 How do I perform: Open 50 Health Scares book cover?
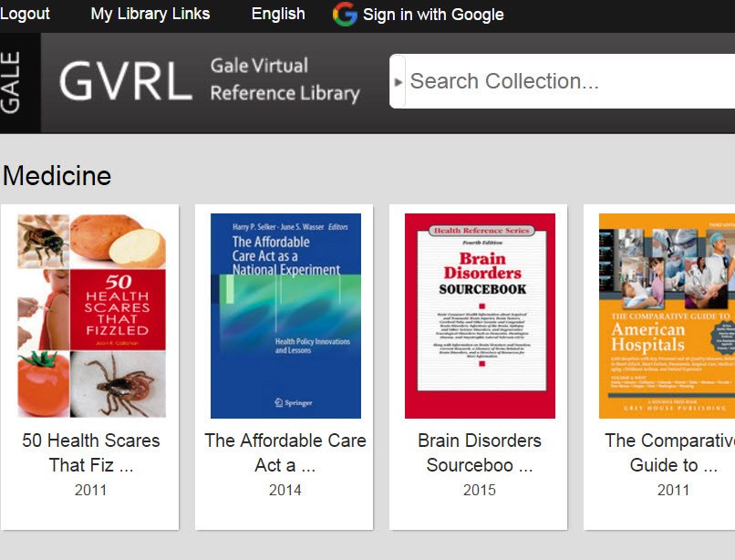(x=91, y=316)
